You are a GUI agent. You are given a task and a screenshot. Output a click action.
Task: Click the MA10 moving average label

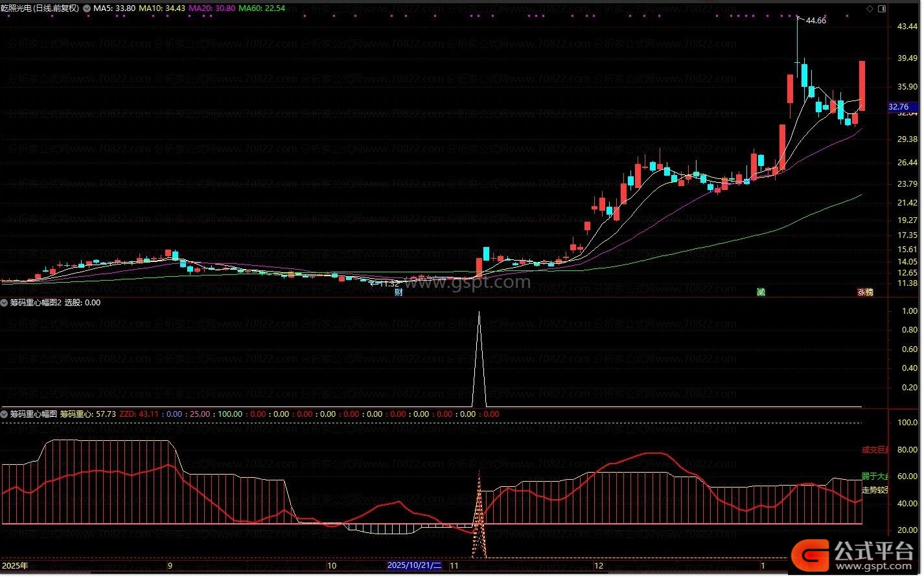[162, 8]
